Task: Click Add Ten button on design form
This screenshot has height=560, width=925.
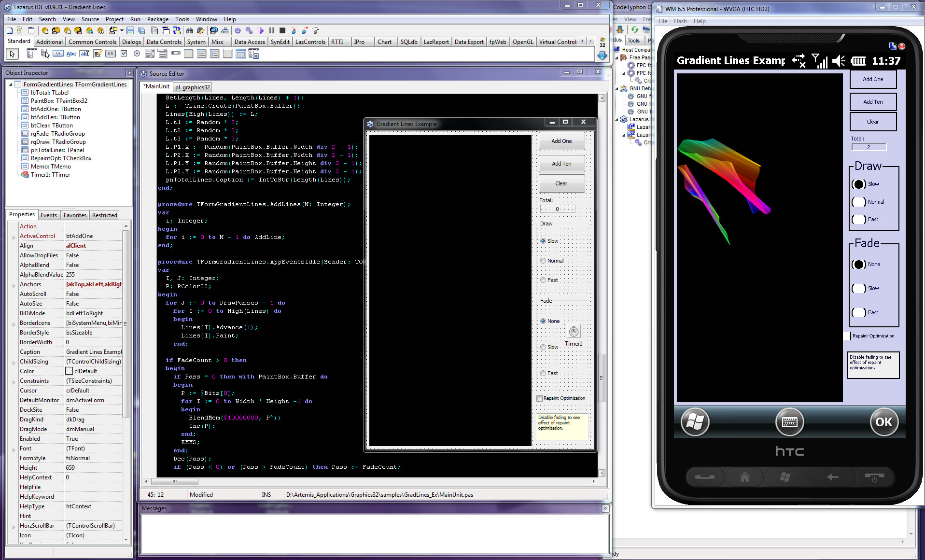Action: pyautogui.click(x=561, y=164)
